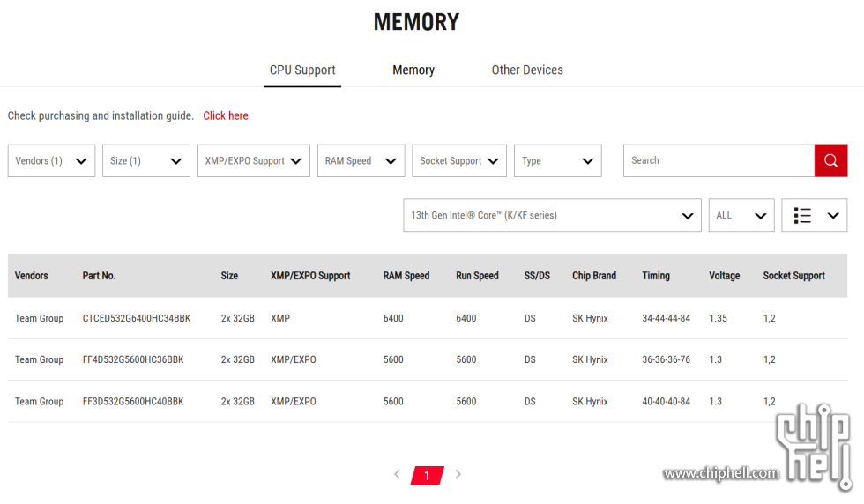Switch to the CPU Support tab
This screenshot has height=504, width=864.
(x=302, y=70)
